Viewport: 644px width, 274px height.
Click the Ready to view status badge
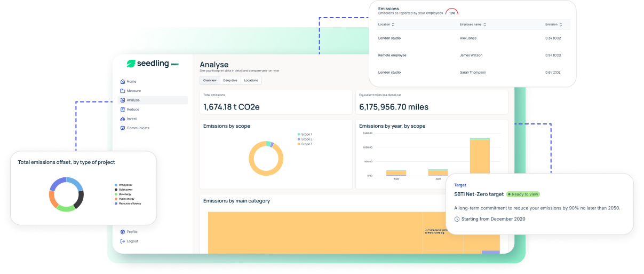pyautogui.click(x=523, y=194)
